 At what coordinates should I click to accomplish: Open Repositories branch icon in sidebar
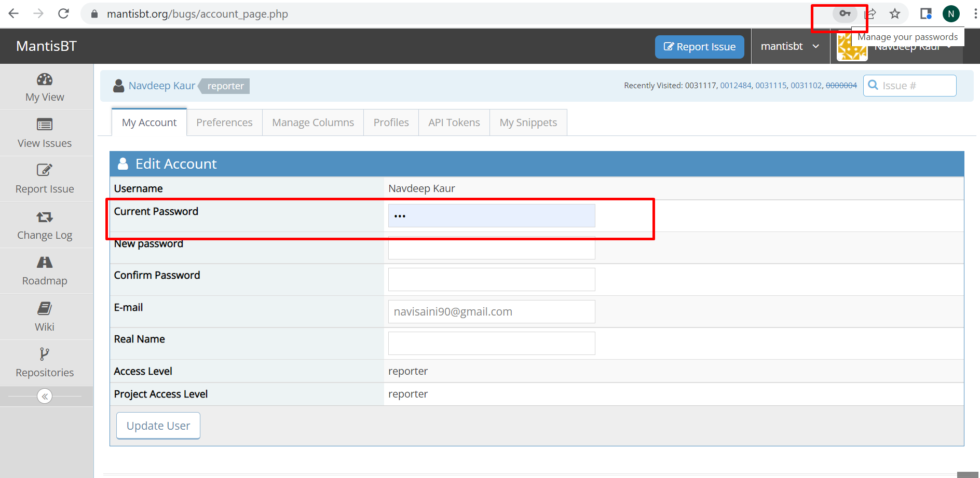point(45,354)
